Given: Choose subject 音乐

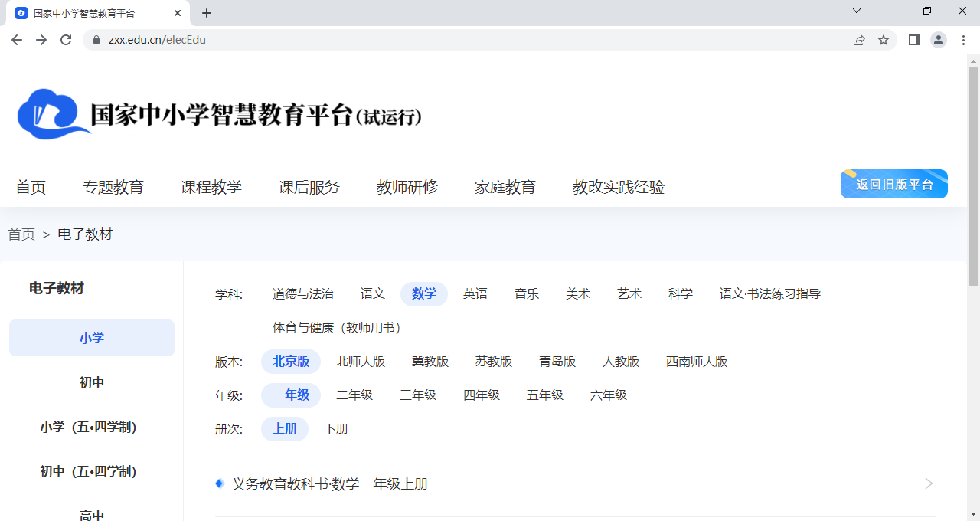Looking at the screenshot, I should click(x=527, y=294).
